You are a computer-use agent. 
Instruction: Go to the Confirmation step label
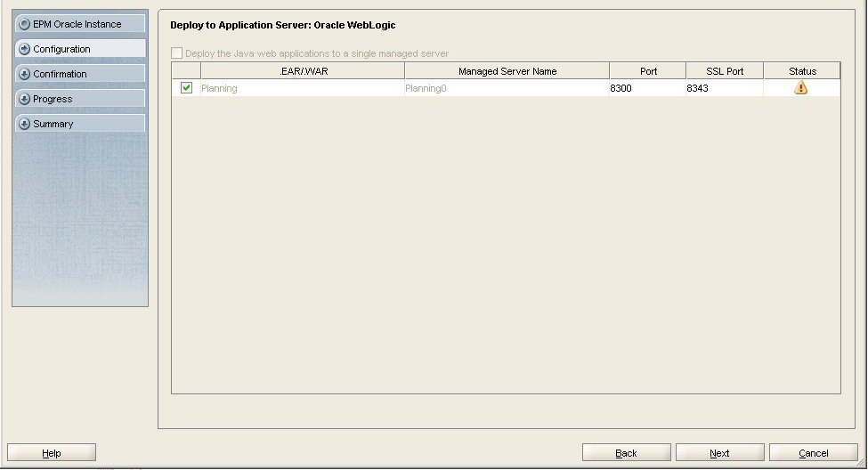point(60,74)
